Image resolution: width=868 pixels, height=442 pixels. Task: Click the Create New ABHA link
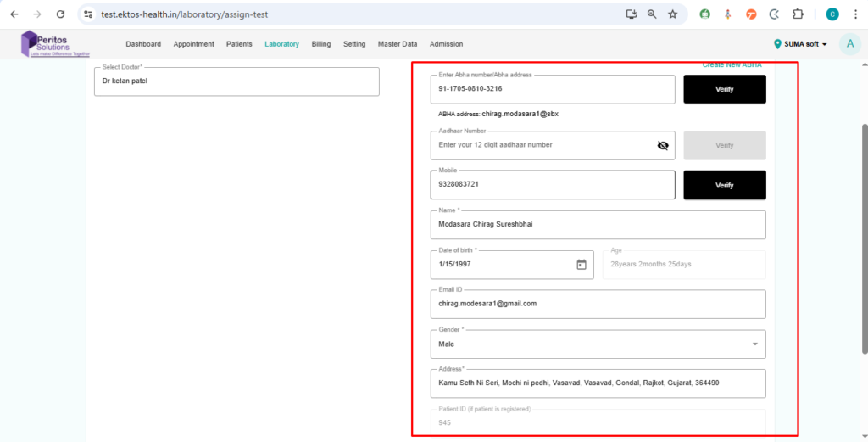tap(732, 65)
